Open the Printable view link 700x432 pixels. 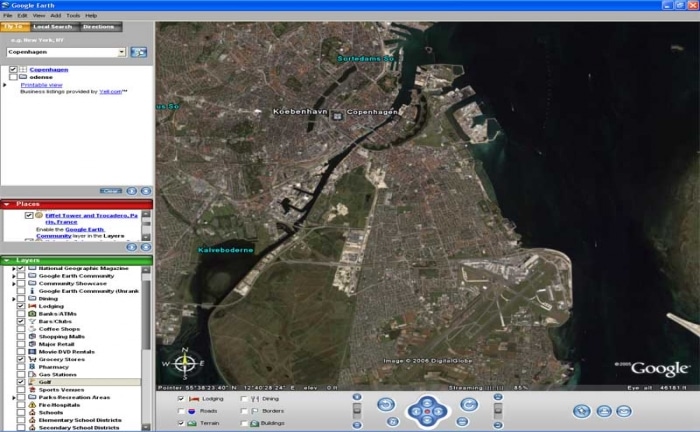click(x=41, y=85)
